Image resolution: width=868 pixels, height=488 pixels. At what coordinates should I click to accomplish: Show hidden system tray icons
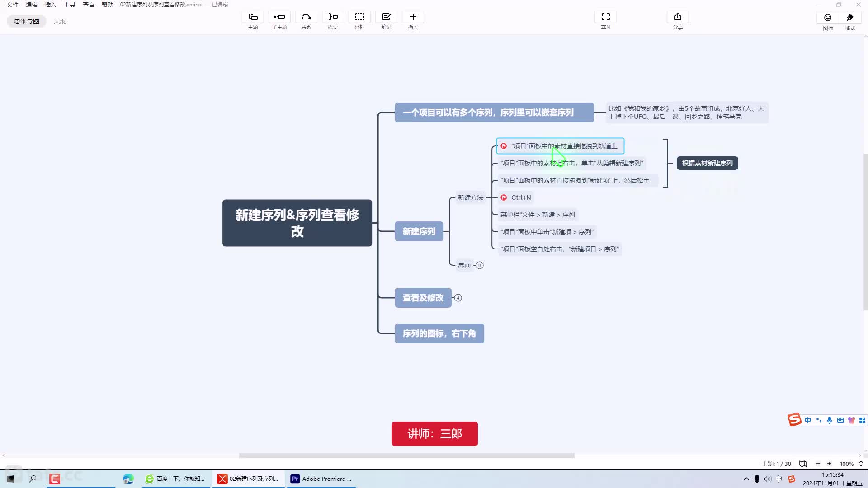point(746,479)
